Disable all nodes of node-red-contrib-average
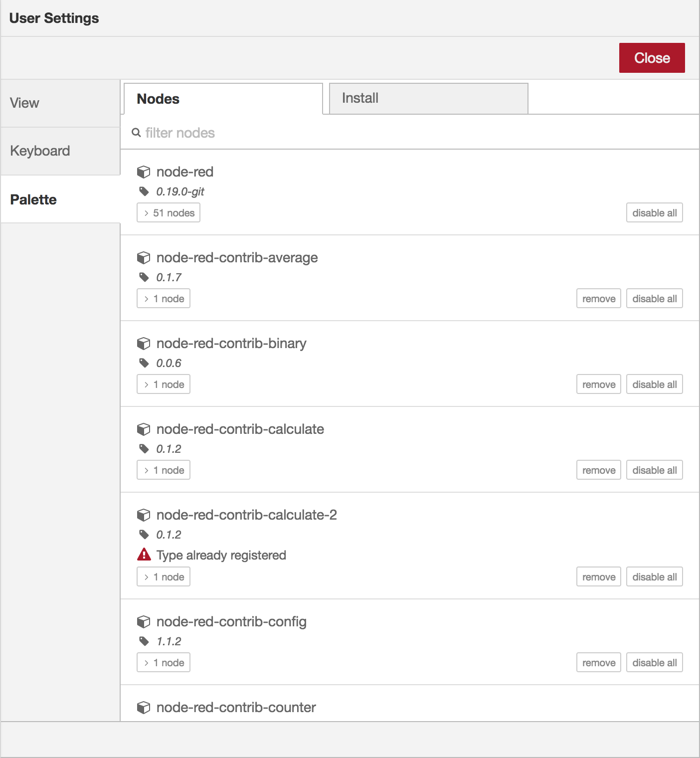700x758 pixels. [x=654, y=298]
